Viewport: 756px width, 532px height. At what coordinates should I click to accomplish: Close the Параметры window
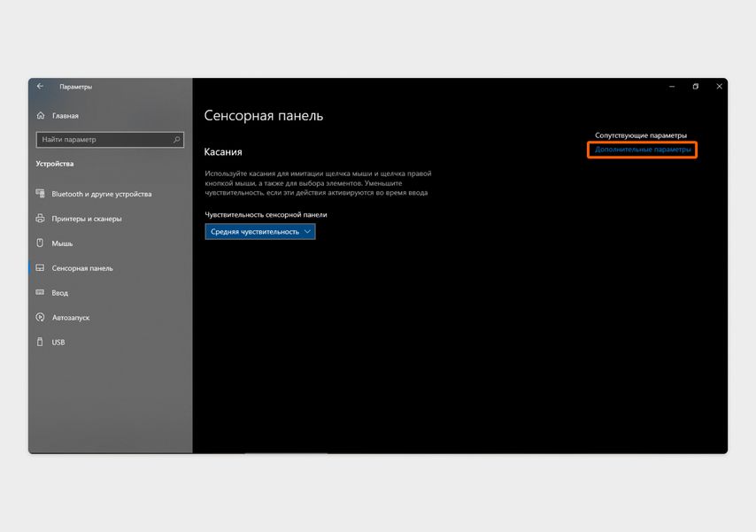(x=719, y=87)
